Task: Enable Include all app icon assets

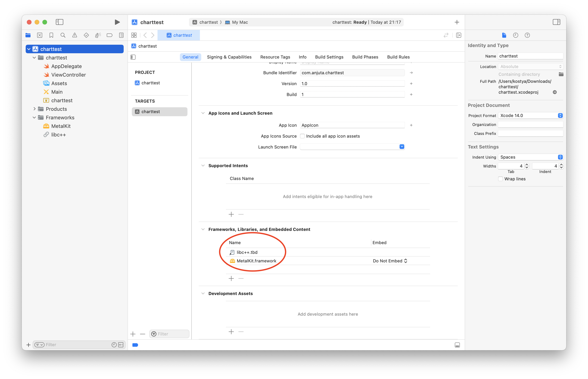Action: (x=302, y=136)
